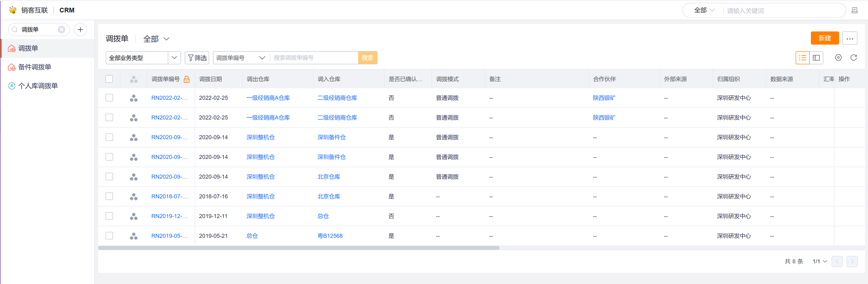The image size is (868, 284).
Task: Open column settings gear icon
Action: 838,58
